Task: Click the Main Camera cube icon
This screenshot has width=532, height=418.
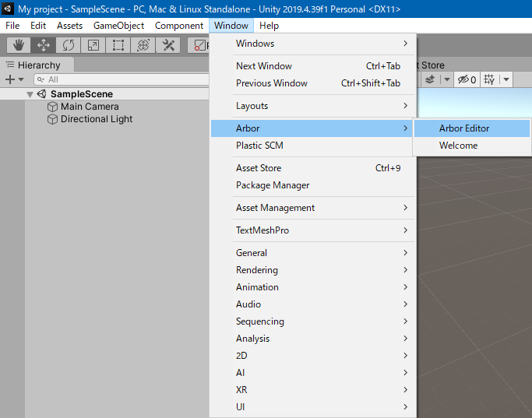Action: click(53, 107)
